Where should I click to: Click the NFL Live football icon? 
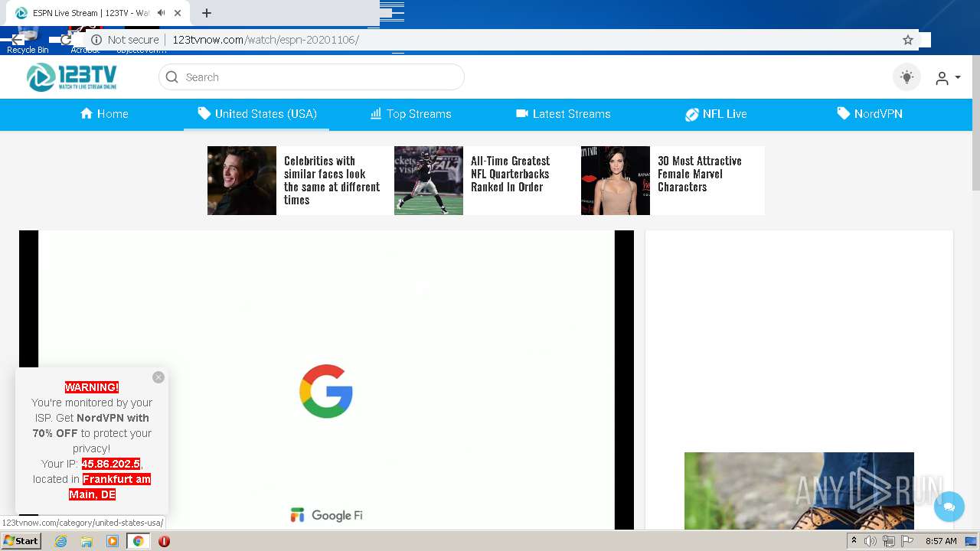click(x=691, y=114)
